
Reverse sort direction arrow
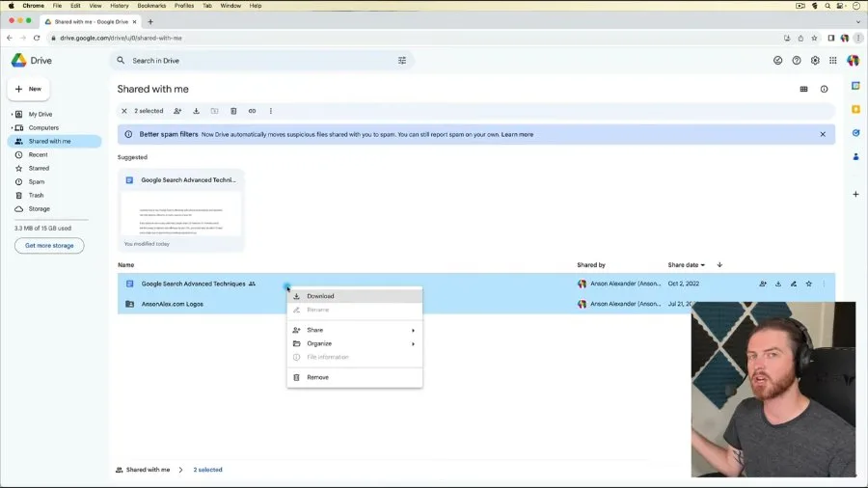[x=719, y=264]
